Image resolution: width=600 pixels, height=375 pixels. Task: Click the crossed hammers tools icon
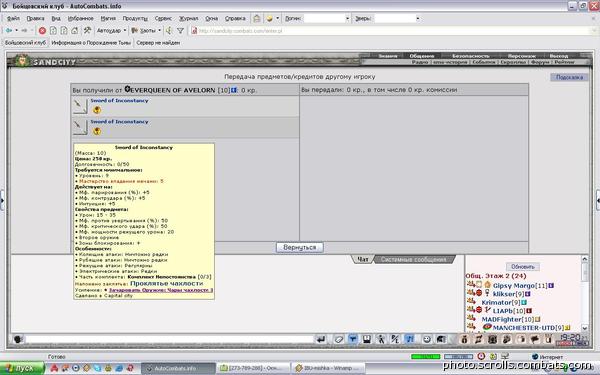click(x=87, y=31)
